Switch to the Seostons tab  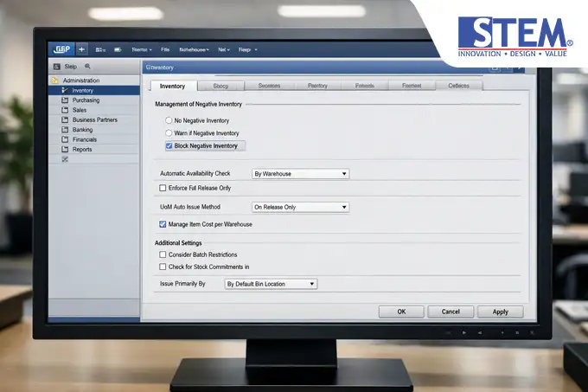[x=269, y=86]
